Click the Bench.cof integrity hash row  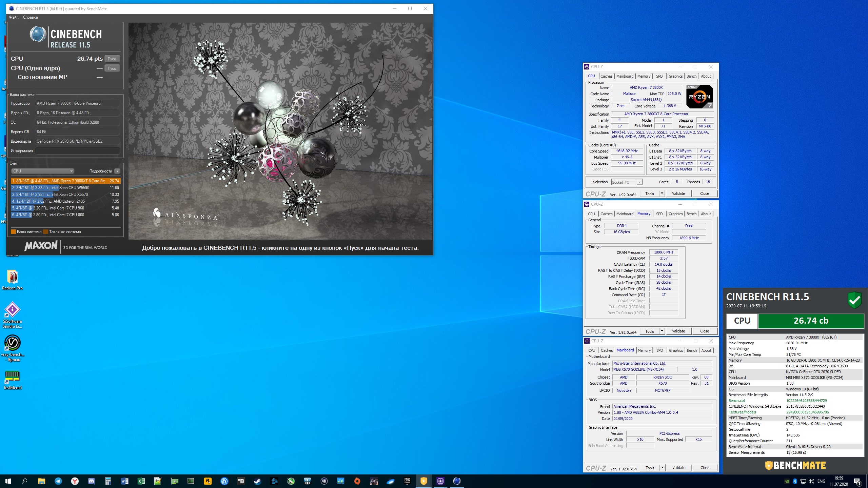pyautogui.click(x=794, y=401)
